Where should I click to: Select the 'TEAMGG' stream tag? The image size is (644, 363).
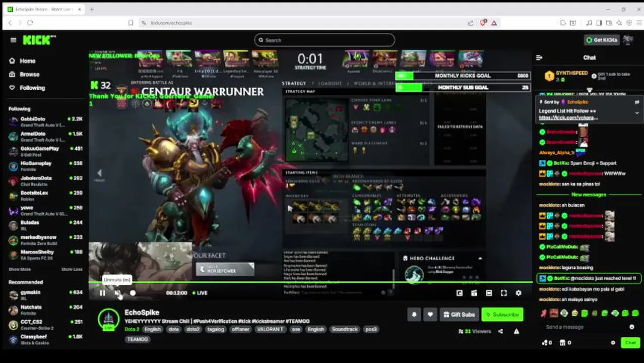click(x=138, y=339)
